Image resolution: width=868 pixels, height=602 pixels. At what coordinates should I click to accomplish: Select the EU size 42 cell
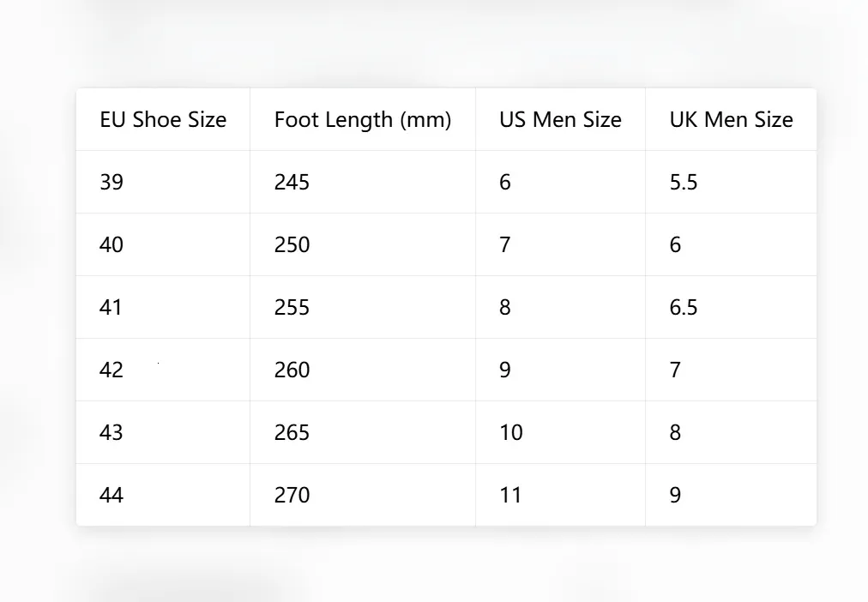pyautogui.click(x=163, y=370)
